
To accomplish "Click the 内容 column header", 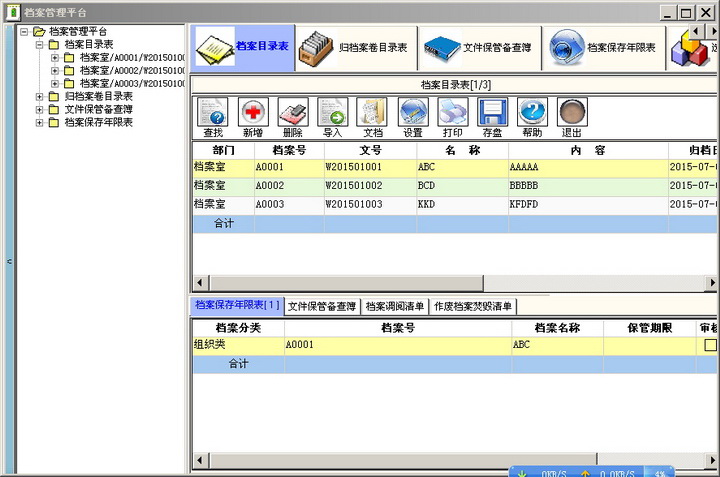I will click(588, 151).
